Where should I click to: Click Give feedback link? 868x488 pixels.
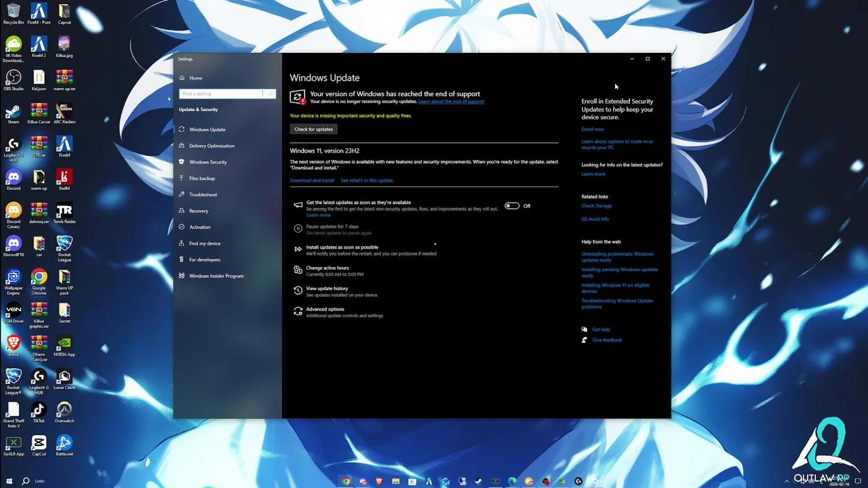[x=607, y=340]
